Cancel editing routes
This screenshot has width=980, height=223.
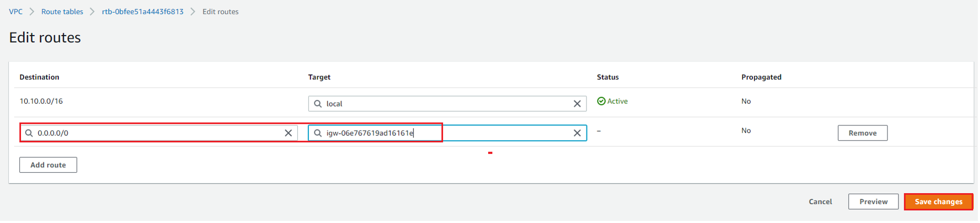tap(820, 201)
